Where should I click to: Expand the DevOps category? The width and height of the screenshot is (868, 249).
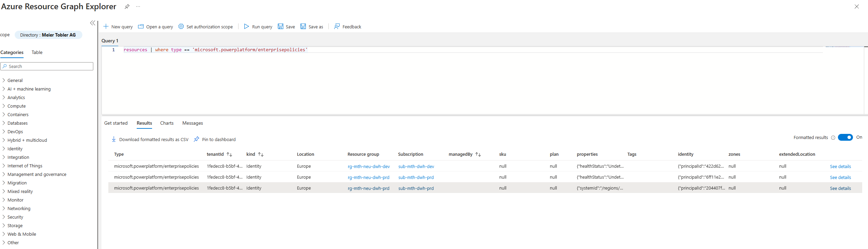(x=4, y=132)
